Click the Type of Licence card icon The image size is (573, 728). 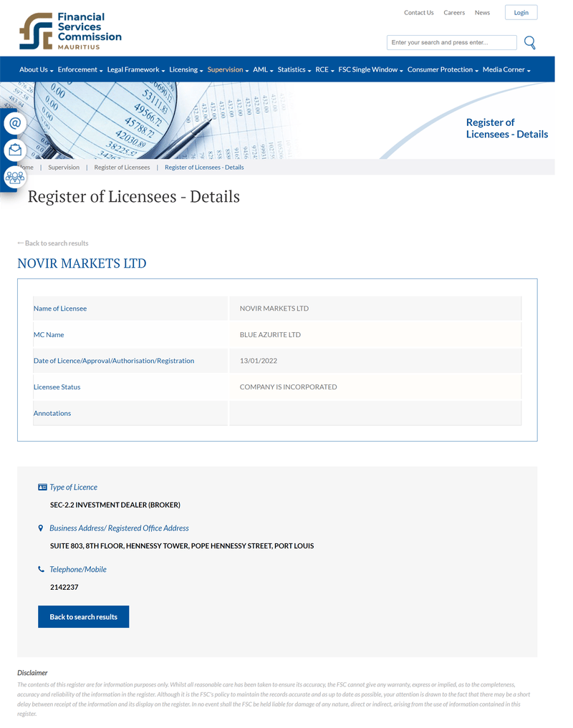tap(42, 487)
